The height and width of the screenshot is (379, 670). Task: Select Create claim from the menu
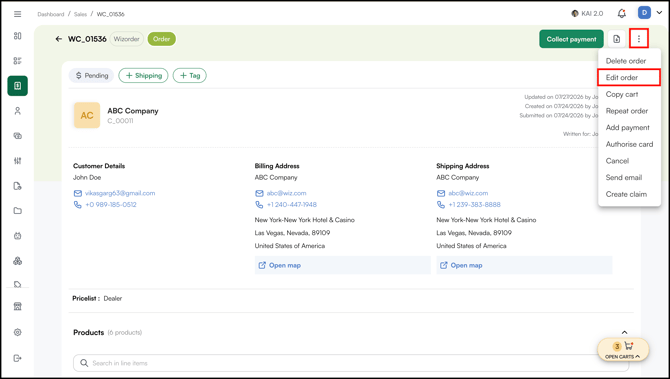pos(626,194)
